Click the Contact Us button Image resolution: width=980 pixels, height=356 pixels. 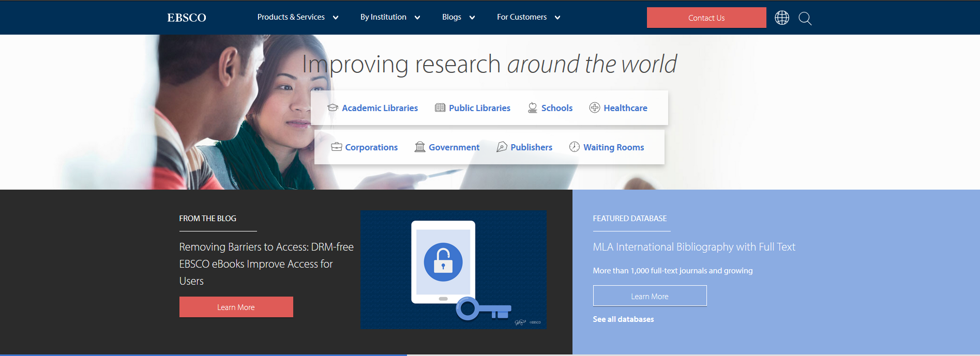(706, 18)
